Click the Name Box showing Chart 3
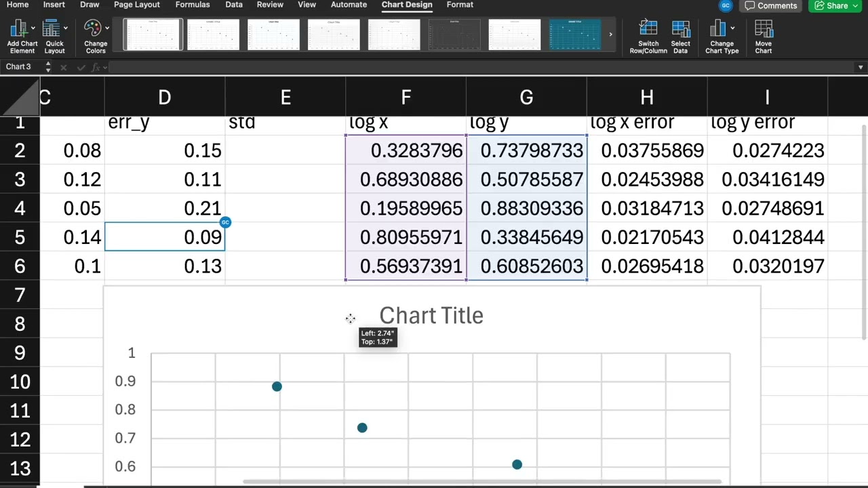The height and width of the screenshot is (488, 868). click(x=22, y=67)
